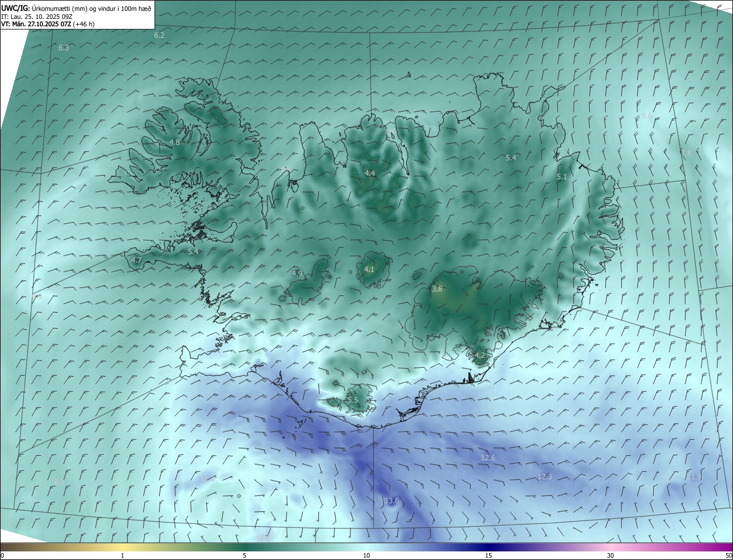Viewport: 733px width, 560px height.
Task: Click the 4.4 value label in north Iceland
Action: [370, 173]
